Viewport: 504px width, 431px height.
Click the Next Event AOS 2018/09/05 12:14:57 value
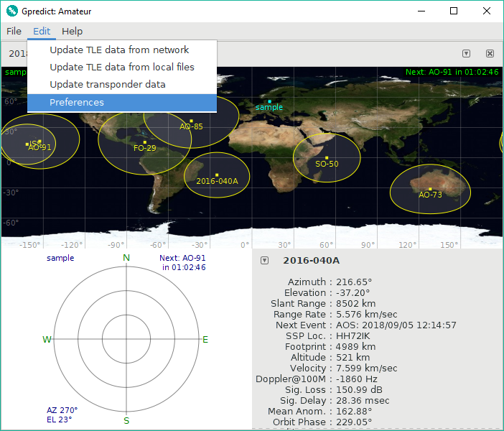[396, 325]
